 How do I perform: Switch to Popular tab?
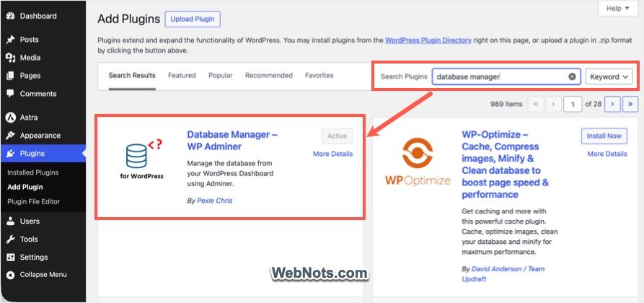221,76
